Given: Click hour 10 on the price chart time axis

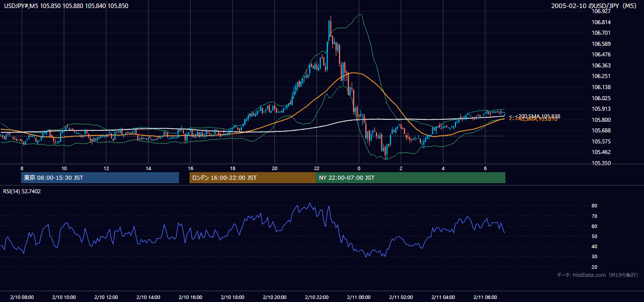Looking at the screenshot, I should click(x=64, y=168).
